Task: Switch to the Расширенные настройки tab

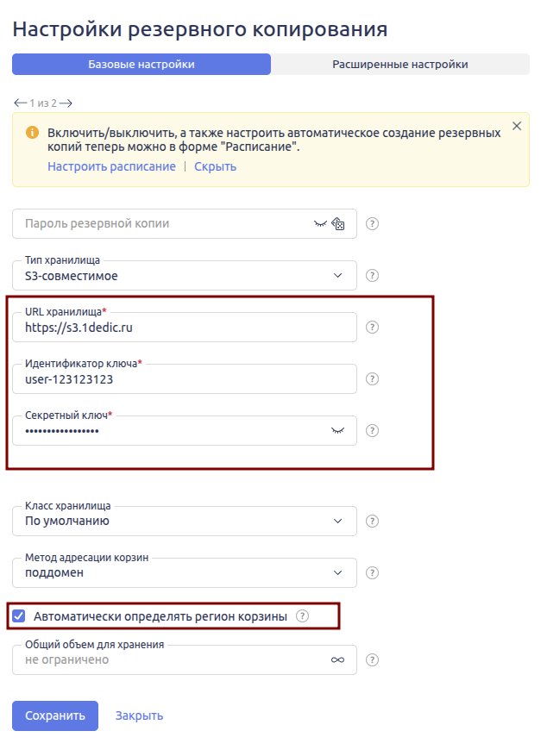Action: (400, 65)
